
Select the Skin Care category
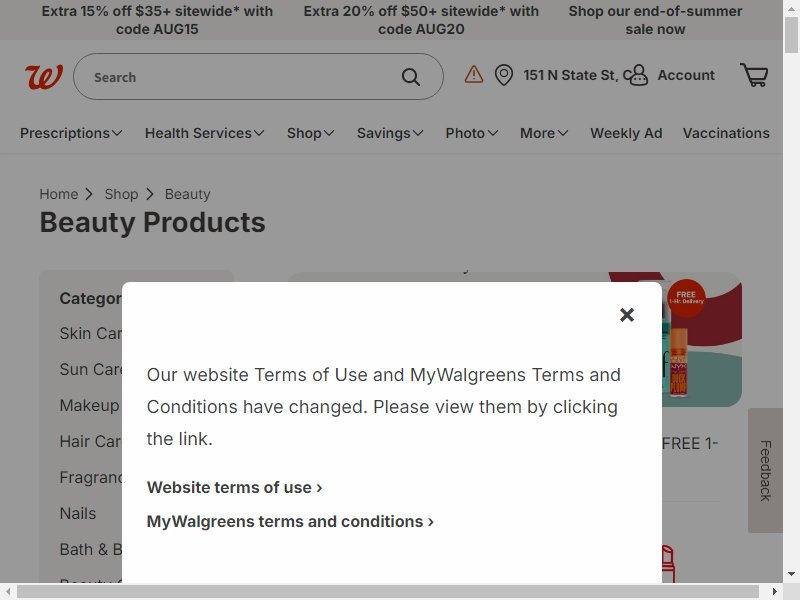pyautogui.click(x=91, y=333)
